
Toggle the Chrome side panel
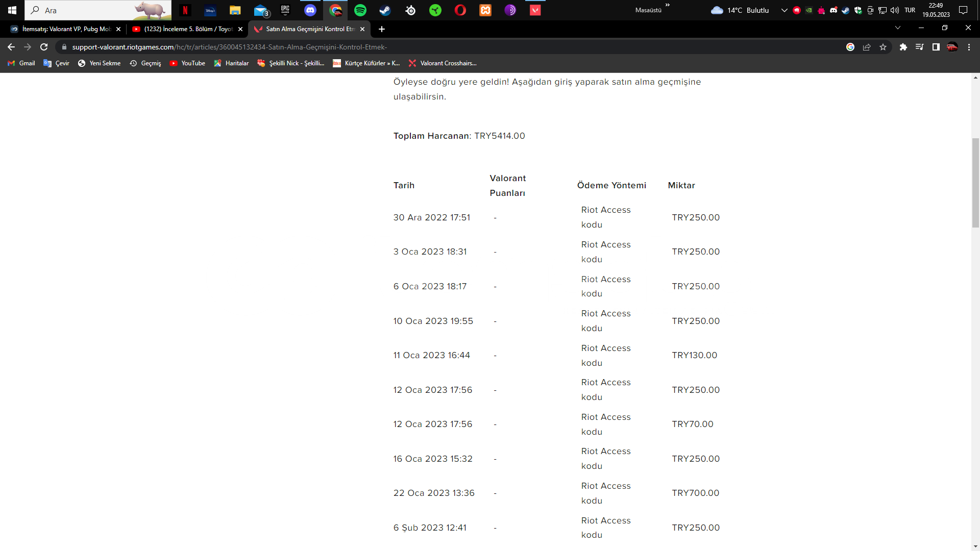coord(936,47)
